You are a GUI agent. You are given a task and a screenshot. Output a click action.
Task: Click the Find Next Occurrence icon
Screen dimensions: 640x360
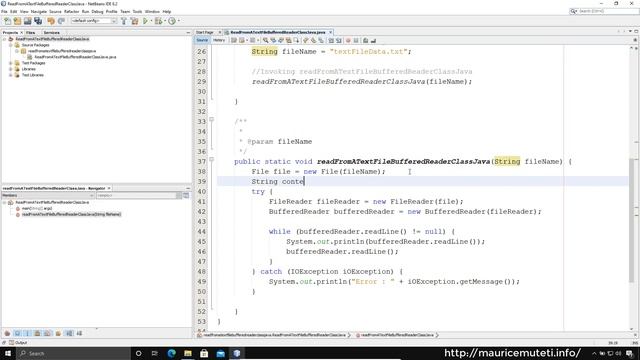(x=281, y=40)
